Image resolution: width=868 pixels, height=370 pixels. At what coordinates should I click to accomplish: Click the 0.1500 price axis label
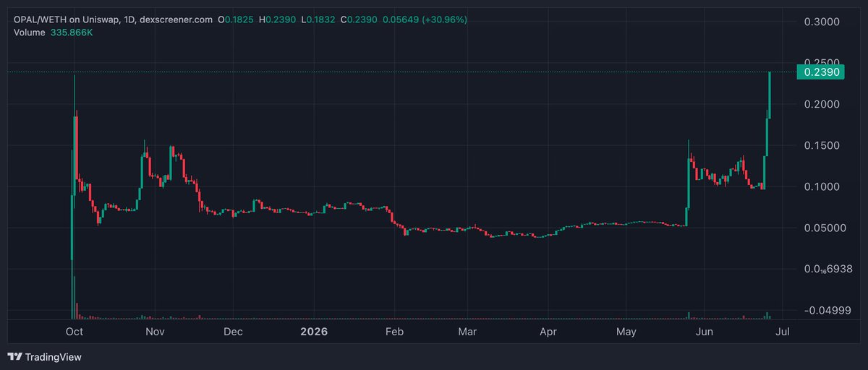coord(821,146)
